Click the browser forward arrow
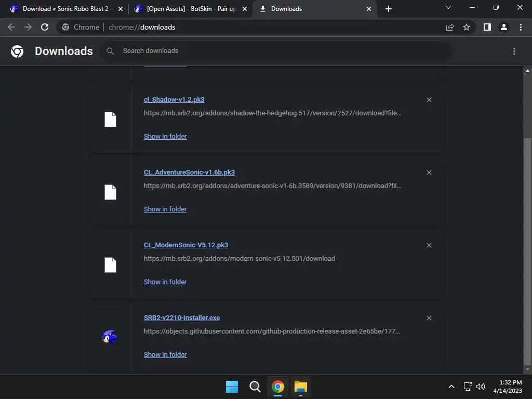The height and width of the screenshot is (399, 532). click(28, 27)
